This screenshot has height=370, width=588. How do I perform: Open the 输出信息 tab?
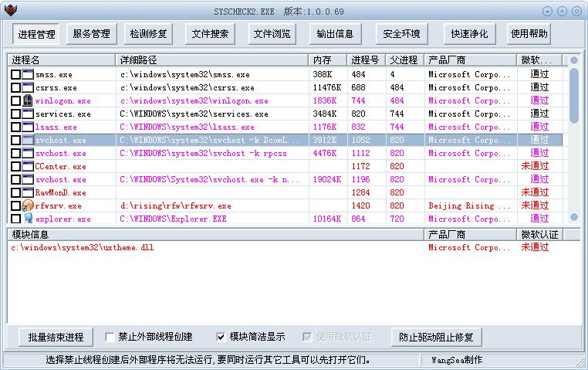click(x=335, y=34)
